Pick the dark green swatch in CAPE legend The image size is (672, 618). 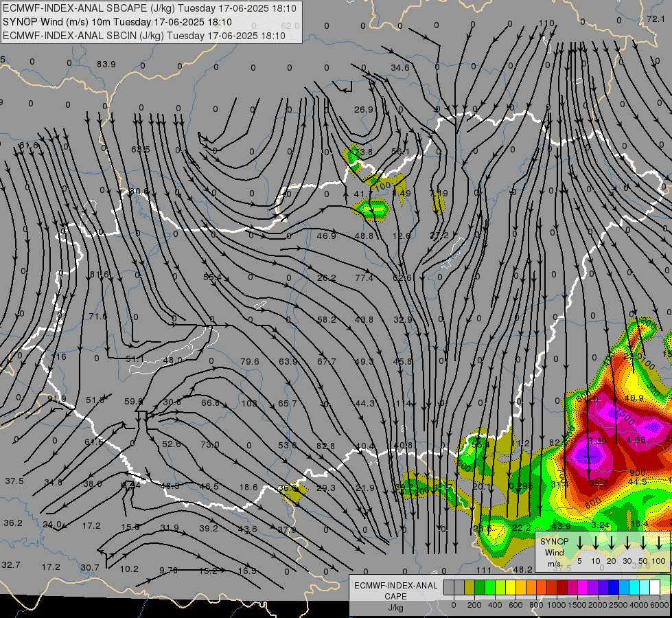pyautogui.click(x=480, y=588)
